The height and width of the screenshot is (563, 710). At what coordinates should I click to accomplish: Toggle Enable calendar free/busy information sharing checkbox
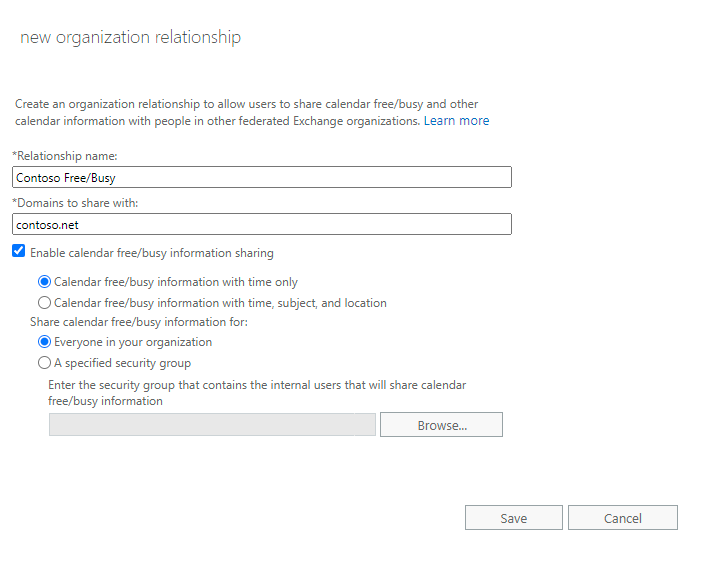coord(19,251)
